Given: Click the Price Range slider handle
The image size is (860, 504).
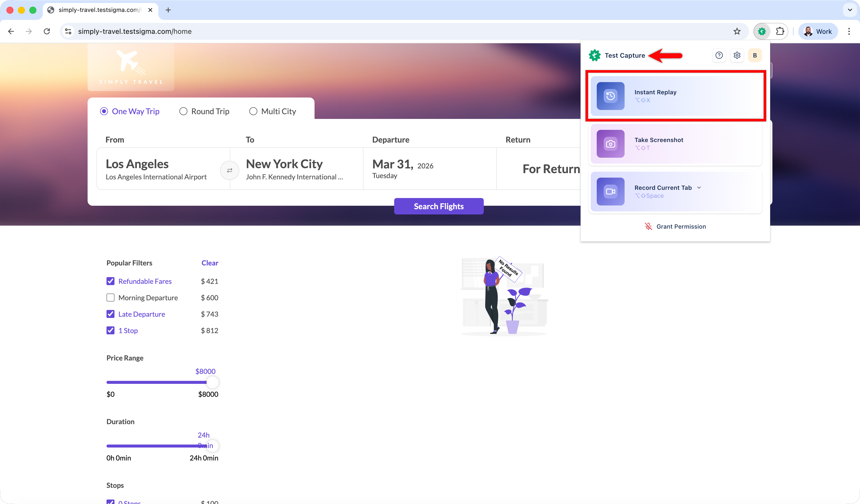Looking at the screenshot, I should coord(212,382).
